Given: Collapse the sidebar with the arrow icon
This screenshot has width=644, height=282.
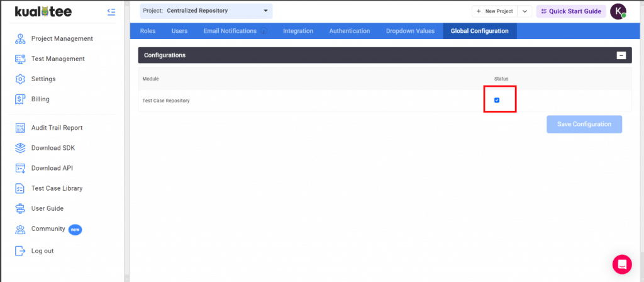Looking at the screenshot, I should pos(111,11).
